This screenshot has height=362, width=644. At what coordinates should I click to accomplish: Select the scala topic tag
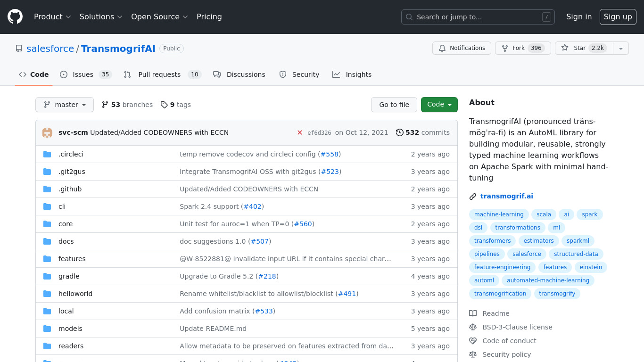[x=544, y=214]
